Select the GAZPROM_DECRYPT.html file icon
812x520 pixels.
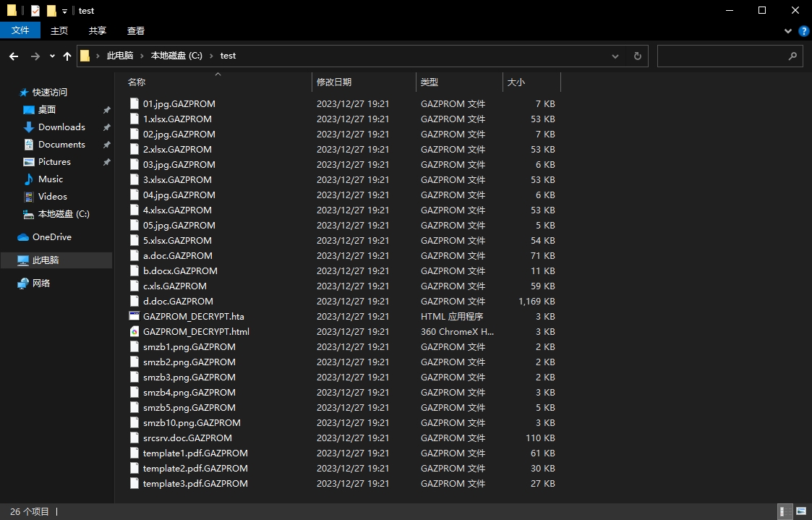(x=134, y=331)
